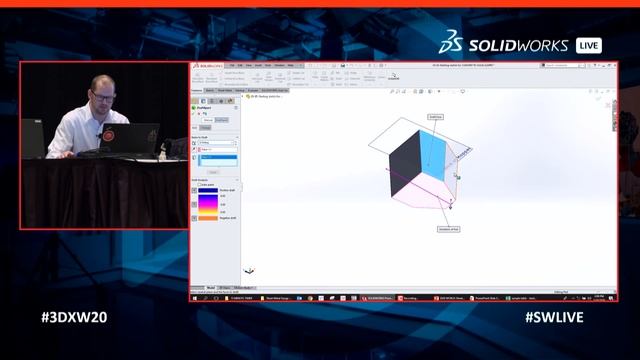Cancel DraftXpert with the red X

click(x=199, y=113)
